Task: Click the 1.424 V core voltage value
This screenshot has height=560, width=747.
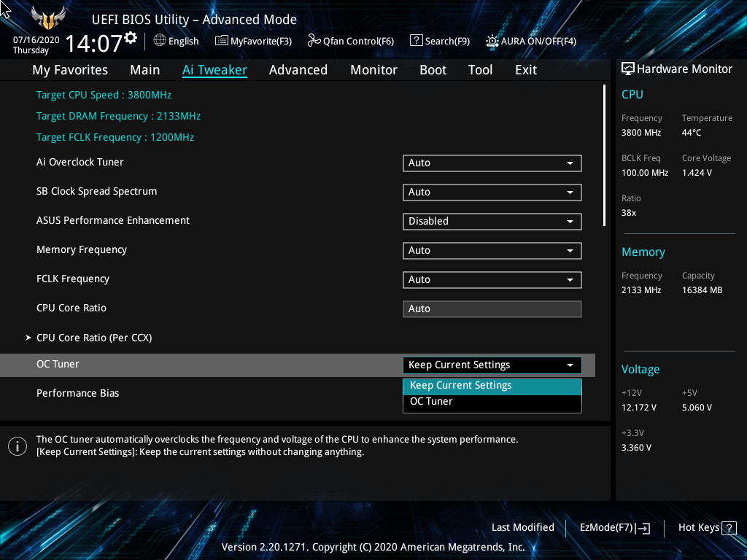Action: 697,173
